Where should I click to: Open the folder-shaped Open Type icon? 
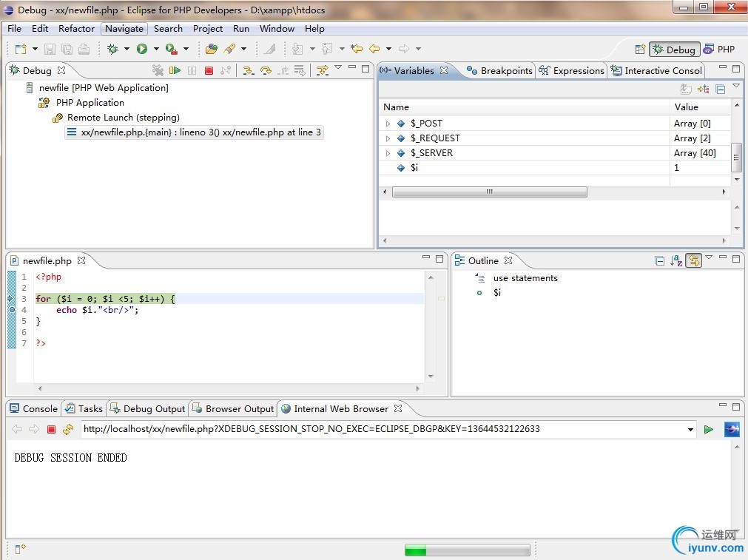coord(212,49)
